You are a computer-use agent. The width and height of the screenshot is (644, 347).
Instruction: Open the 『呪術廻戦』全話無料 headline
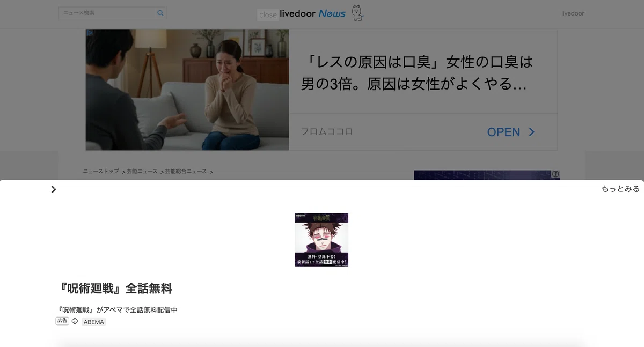click(x=115, y=289)
